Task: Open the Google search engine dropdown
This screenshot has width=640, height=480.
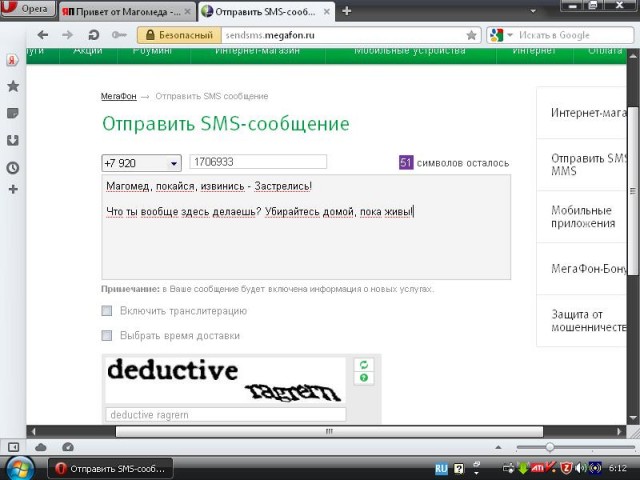Action: click(500, 35)
